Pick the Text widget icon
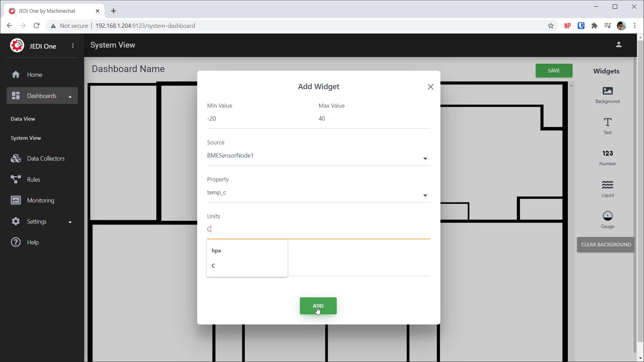The height and width of the screenshot is (362, 644). 607,122
